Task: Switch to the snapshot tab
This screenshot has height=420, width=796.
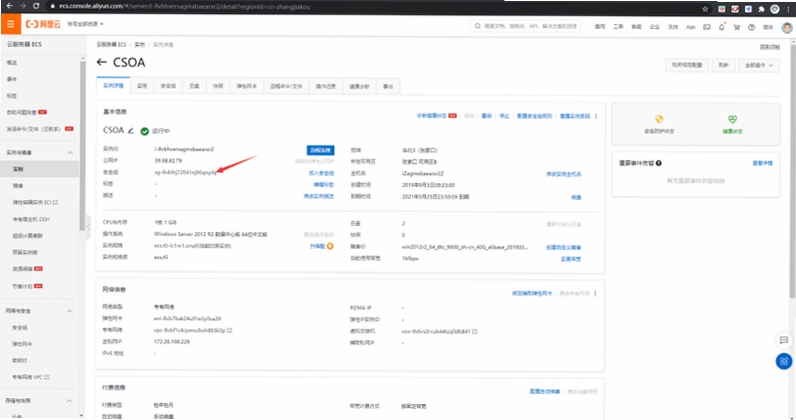Action: click(x=218, y=86)
